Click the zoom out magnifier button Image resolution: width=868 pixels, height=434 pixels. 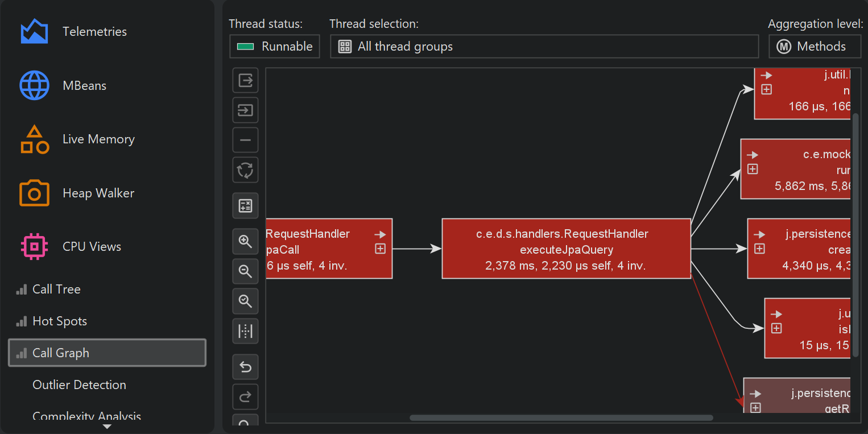[245, 271]
